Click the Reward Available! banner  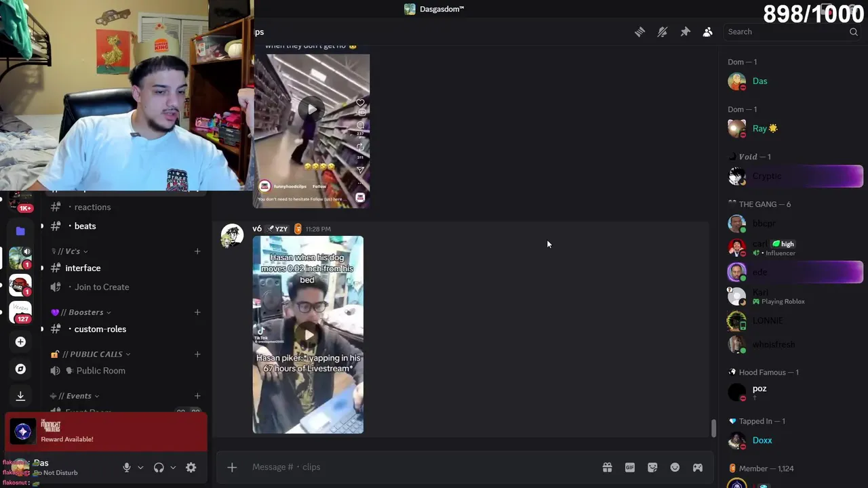coord(106,432)
